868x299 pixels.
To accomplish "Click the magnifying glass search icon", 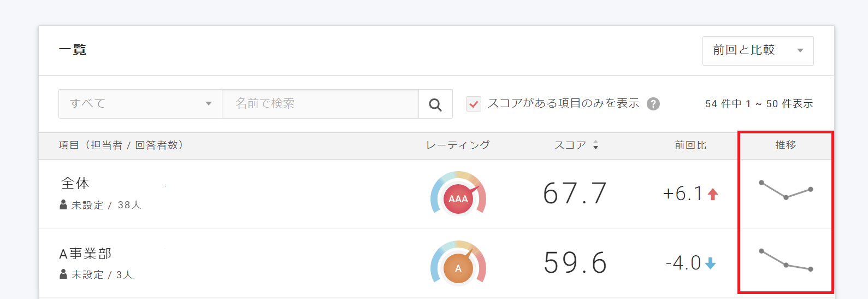I will click(435, 104).
